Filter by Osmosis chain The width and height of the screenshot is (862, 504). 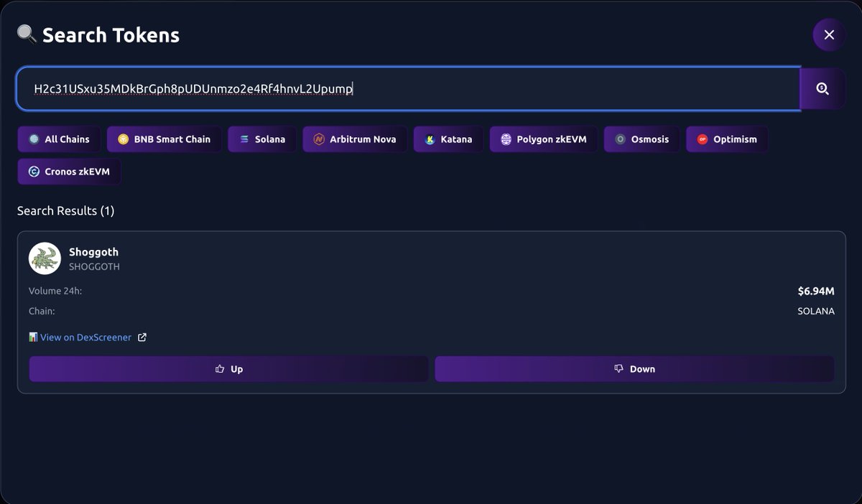(641, 139)
